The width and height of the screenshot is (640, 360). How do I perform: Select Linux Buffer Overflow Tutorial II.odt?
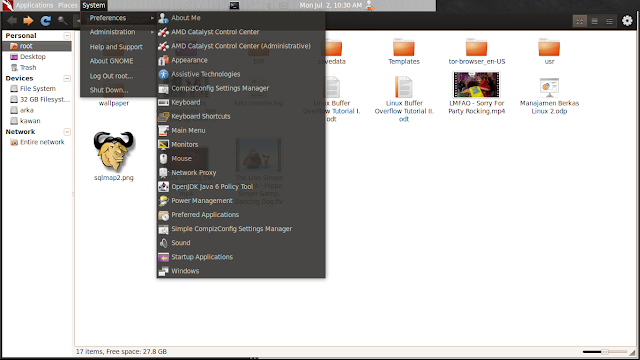(x=404, y=98)
